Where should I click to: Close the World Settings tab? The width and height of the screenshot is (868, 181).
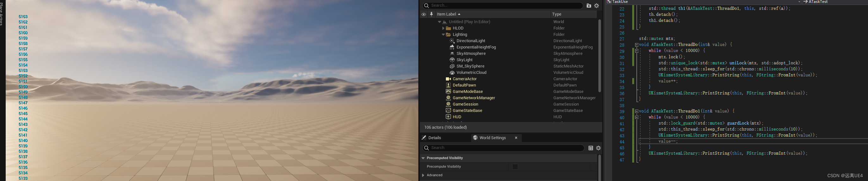[x=516, y=138]
